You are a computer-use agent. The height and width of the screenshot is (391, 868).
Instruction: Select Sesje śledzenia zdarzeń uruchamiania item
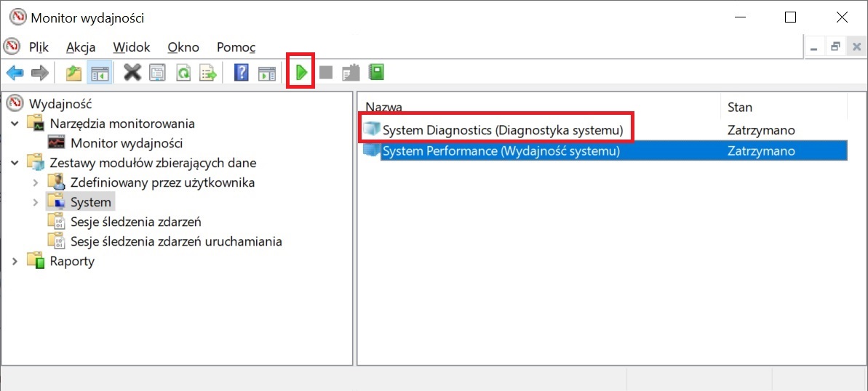(175, 241)
